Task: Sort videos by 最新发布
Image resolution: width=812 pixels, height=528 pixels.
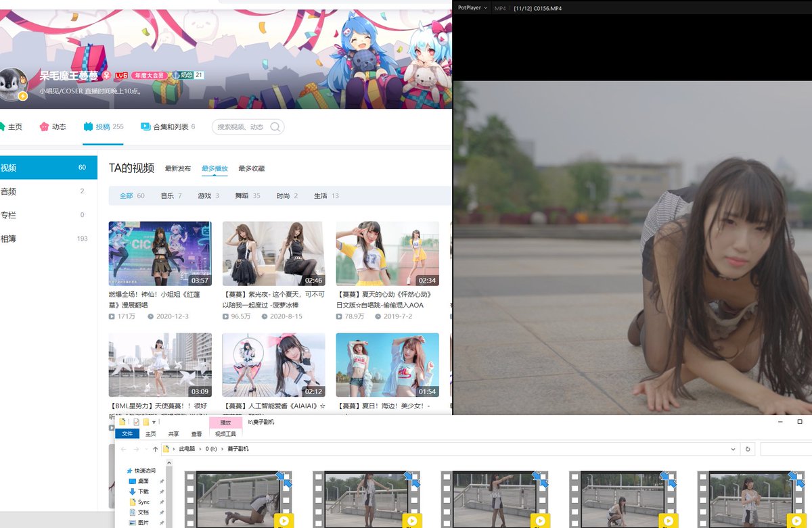Action: click(177, 169)
